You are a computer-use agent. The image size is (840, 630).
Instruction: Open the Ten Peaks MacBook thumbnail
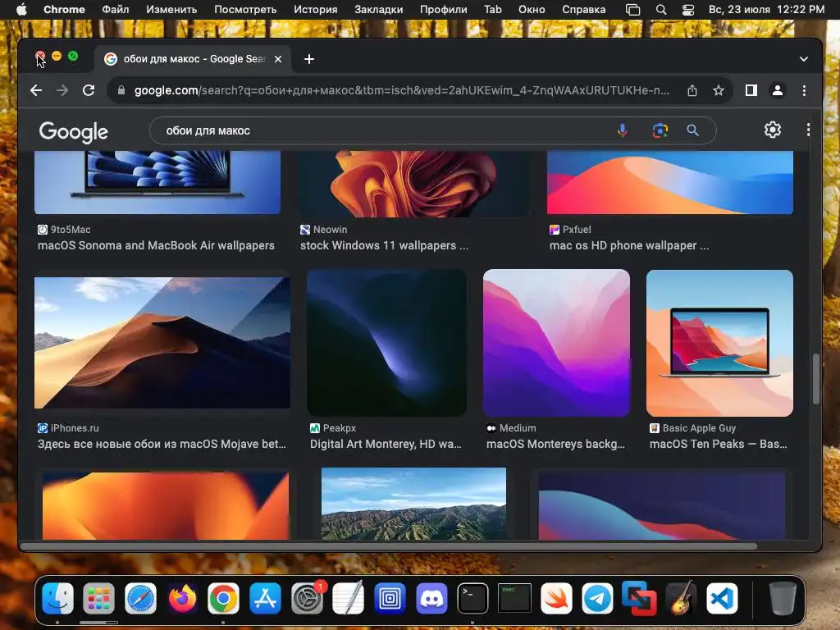click(719, 343)
